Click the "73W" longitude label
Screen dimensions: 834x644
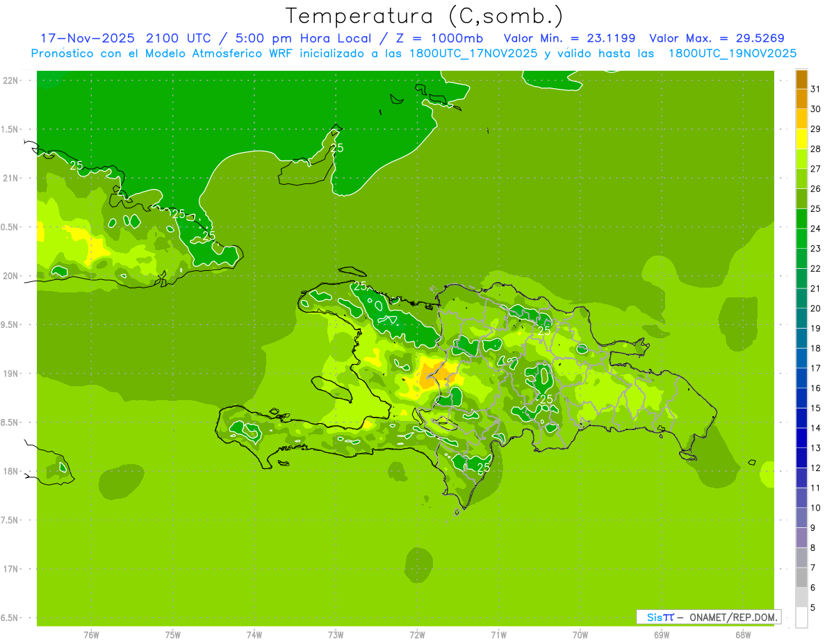click(x=336, y=634)
